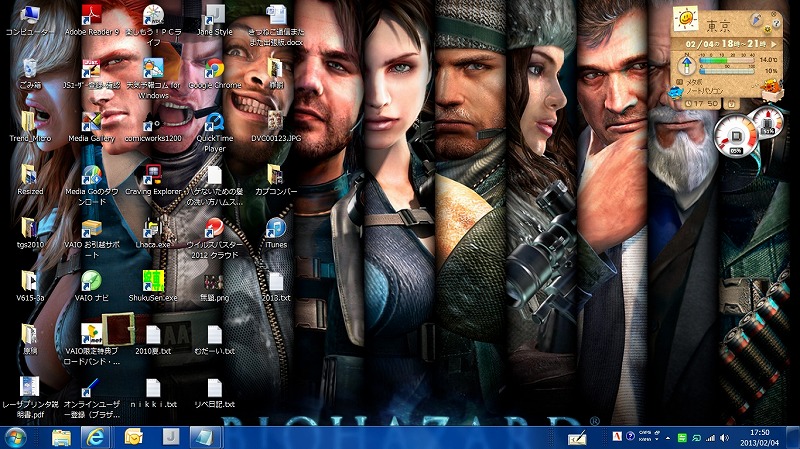The image size is (800, 449).
Task: Select DVC00123.JPG image file
Action: click(276, 127)
